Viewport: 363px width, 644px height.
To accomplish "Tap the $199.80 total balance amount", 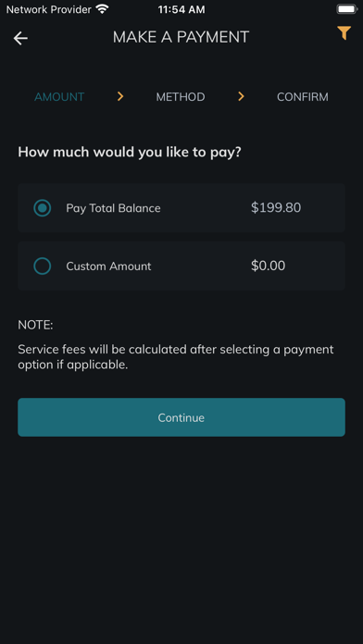I will click(276, 208).
